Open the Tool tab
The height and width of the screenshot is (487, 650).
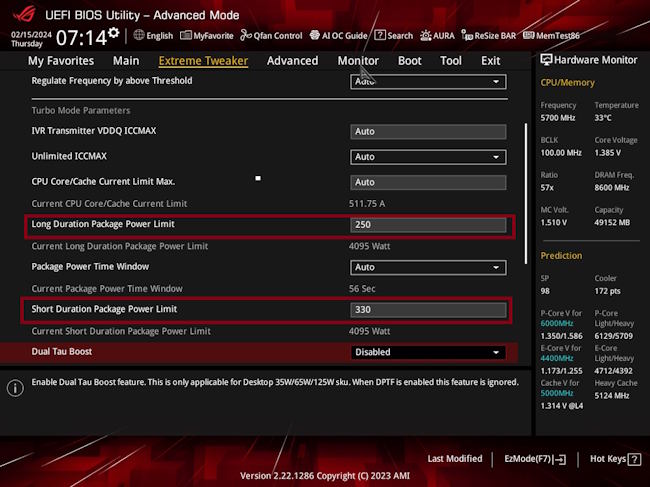[451, 61]
